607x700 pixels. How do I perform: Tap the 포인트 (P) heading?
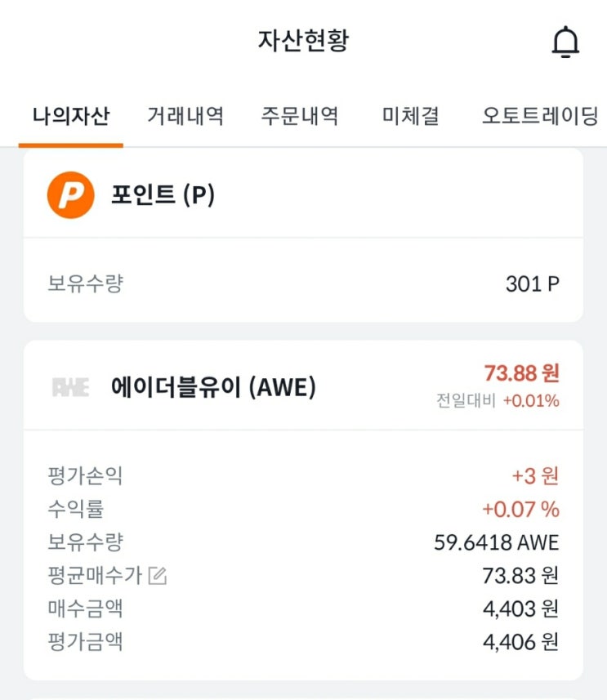(163, 195)
